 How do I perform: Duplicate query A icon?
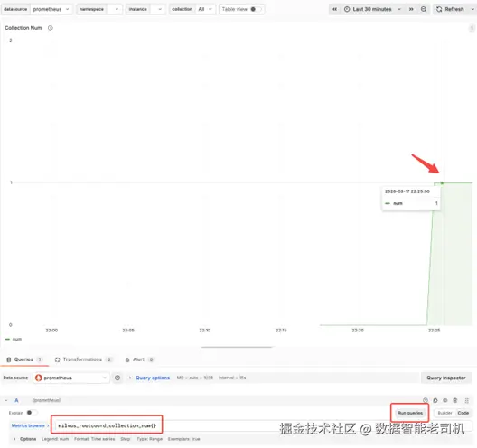pyautogui.click(x=435, y=400)
